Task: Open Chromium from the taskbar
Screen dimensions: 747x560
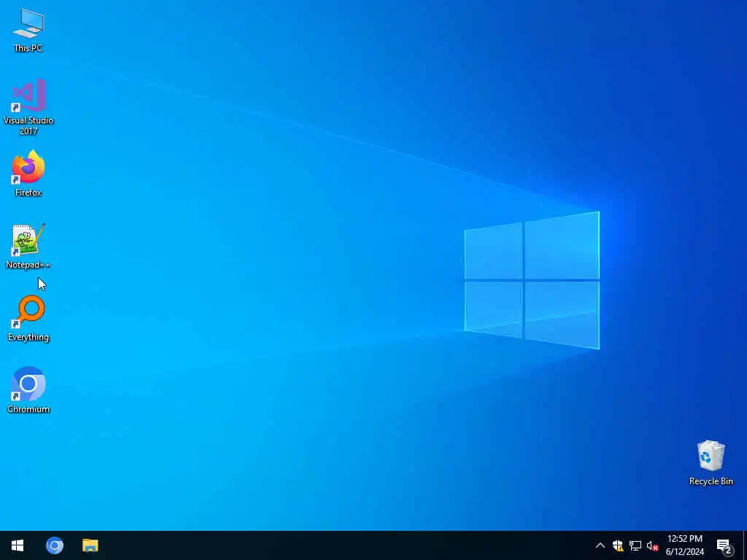Action: [54, 545]
